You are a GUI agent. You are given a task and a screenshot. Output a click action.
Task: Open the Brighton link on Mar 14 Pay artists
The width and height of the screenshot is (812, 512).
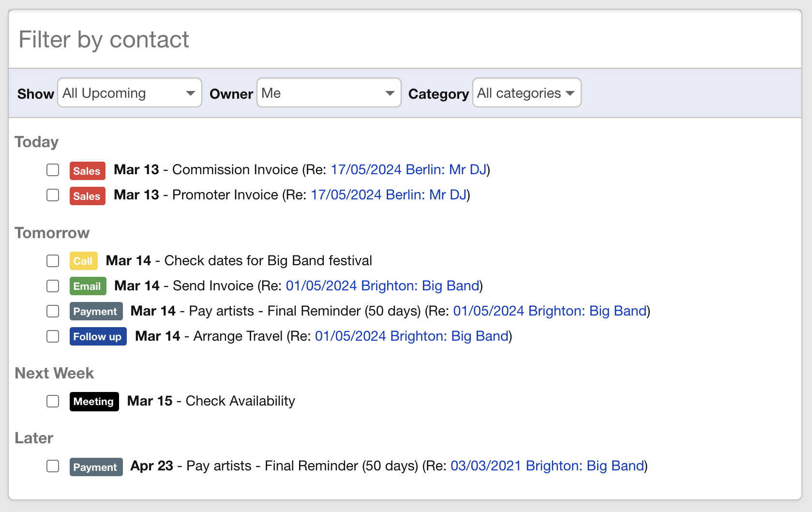click(x=550, y=311)
